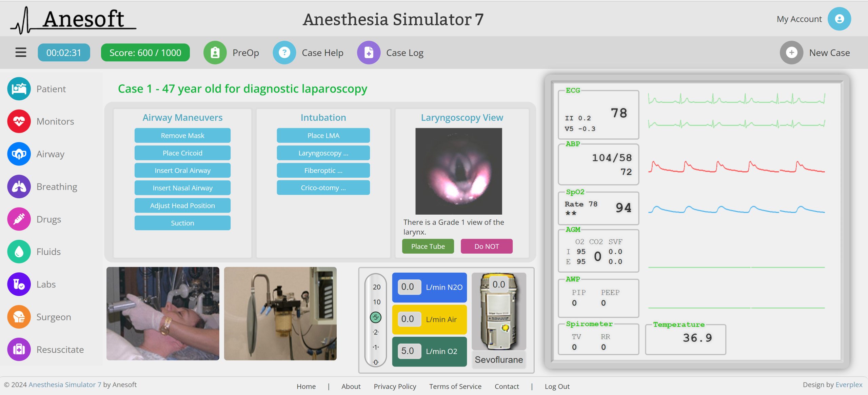
Task: Select the Labs icon
Action: 19,284
